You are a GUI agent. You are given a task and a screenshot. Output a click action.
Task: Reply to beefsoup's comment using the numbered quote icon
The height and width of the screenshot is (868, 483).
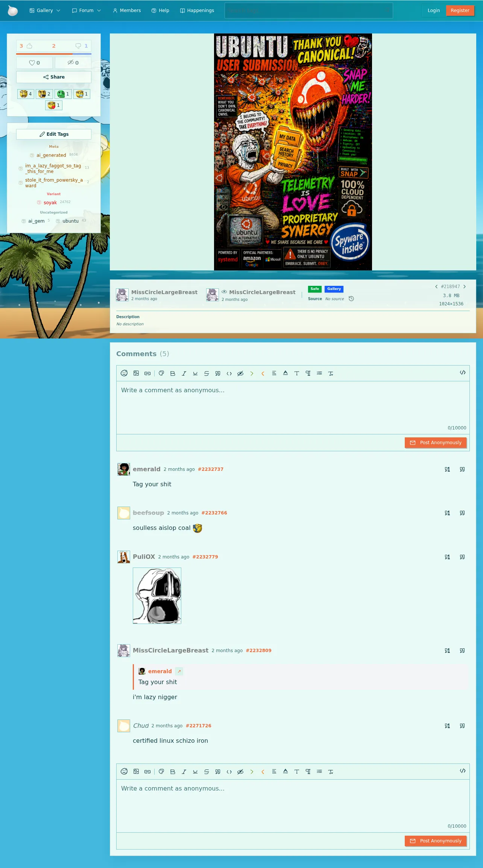pos(447,513)
